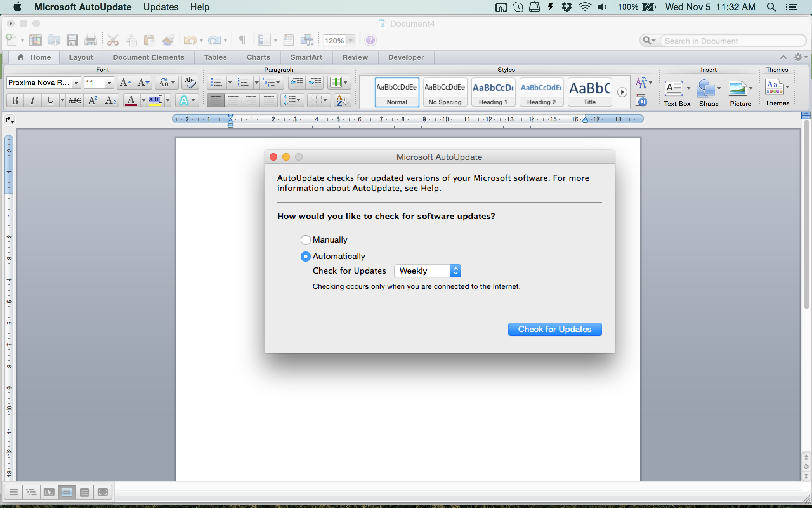The height and width of the screenshot is (508, 812).
Task: Toggle show paragraph marks icon
Action: point(242,40)
